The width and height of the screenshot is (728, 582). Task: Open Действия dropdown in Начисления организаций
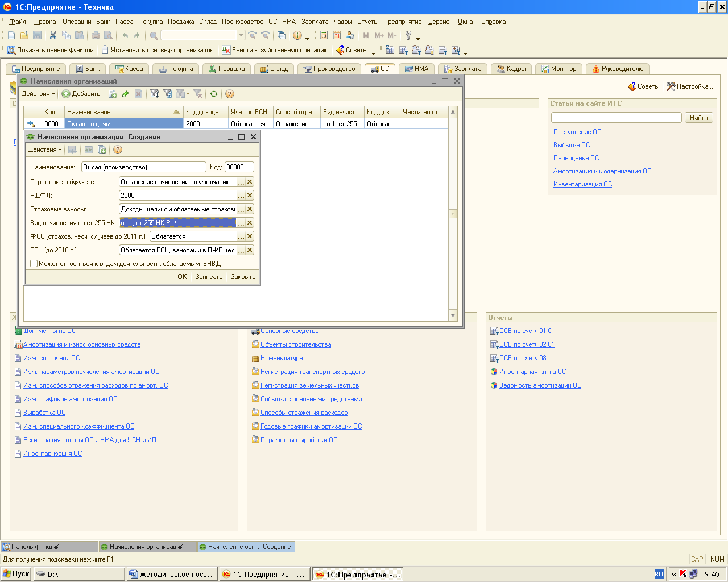tap(38, 94)
